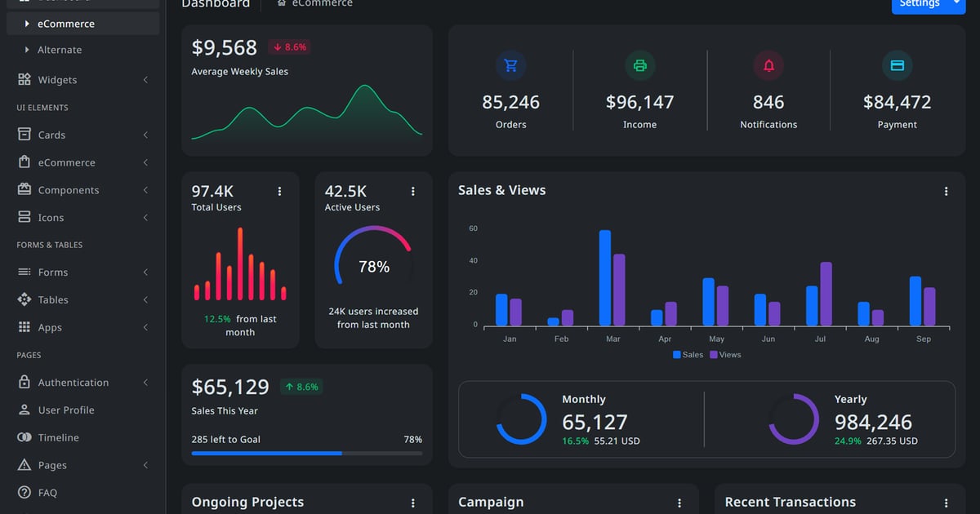This screenshot has height=514, width=980.
Task: Expand the Tables chevron
Action: coord(145,300)
